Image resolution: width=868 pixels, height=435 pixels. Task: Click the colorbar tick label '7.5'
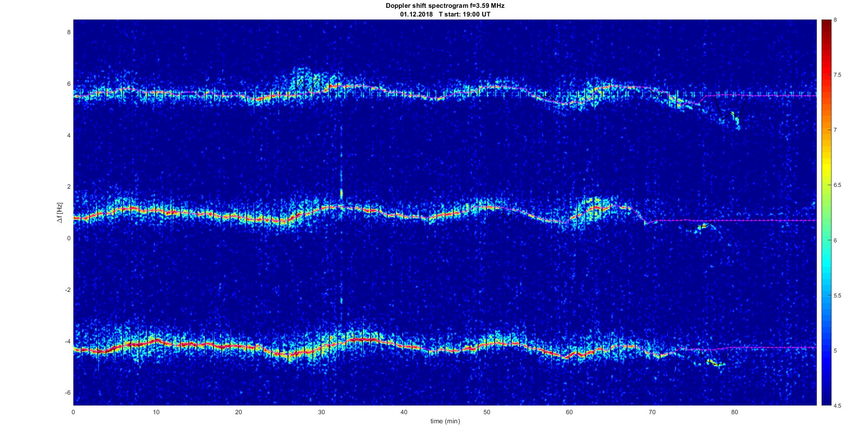click(x=838, y=75)
